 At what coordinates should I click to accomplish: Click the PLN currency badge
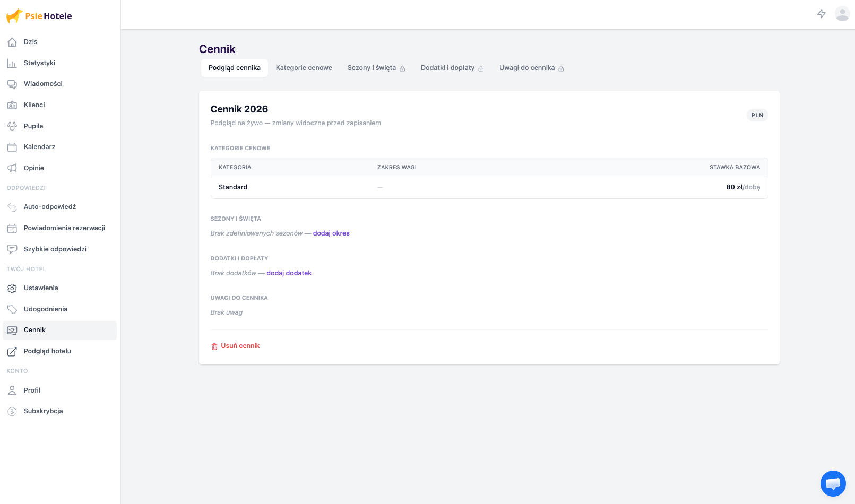tap(757, 115)
